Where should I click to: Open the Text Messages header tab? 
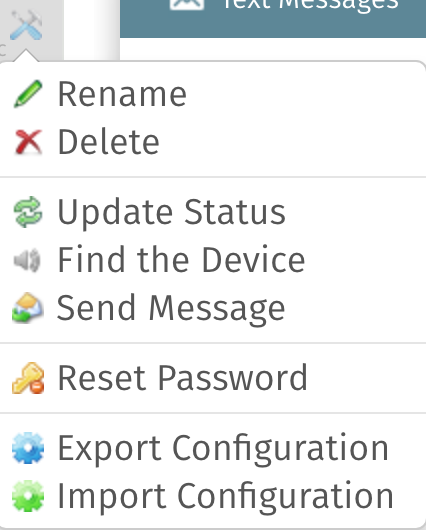[273, 17]
